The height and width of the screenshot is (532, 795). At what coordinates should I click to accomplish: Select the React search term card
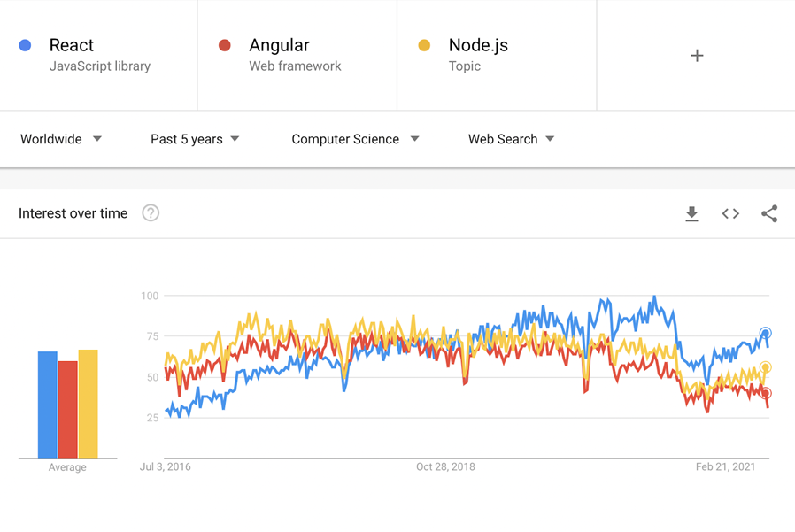pos(98,55)
